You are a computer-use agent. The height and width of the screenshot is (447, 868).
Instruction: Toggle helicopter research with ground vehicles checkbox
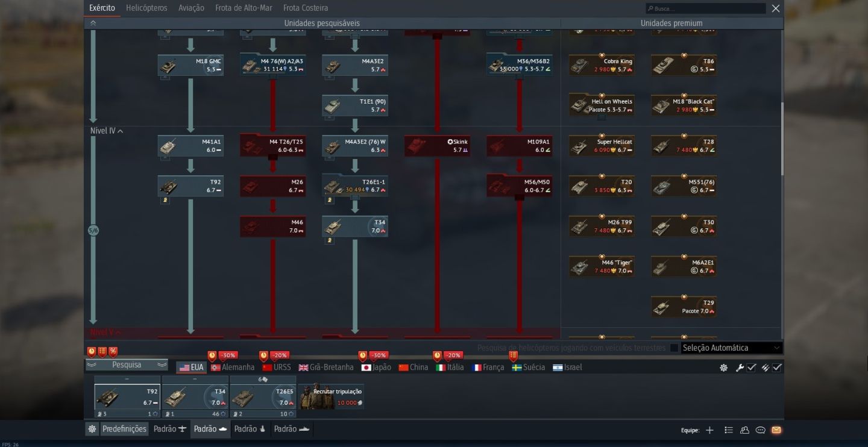point(674,348)
